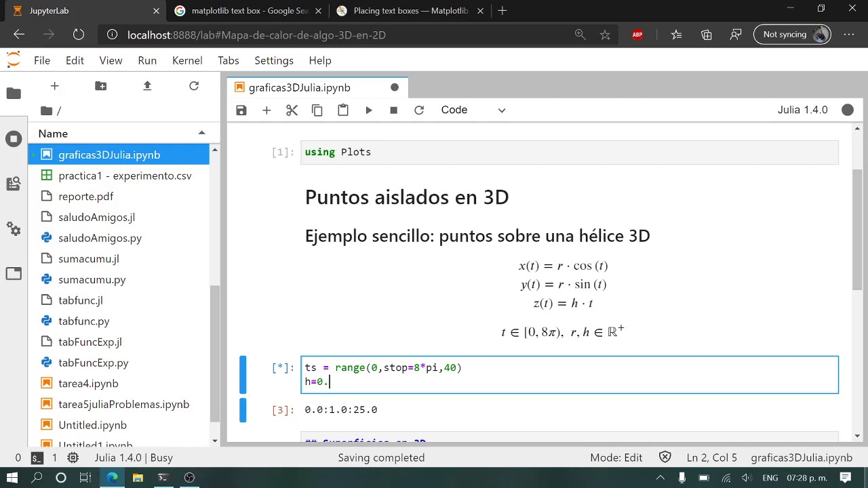Select practica1 - experimento.csv file
Viewport: 868px width, 488px height.
coord(119,176)
